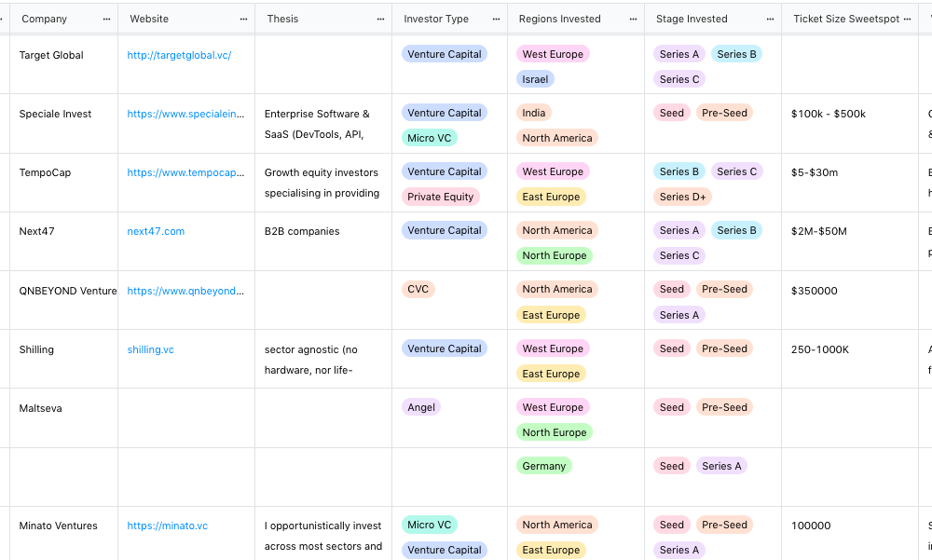Click the Minato Ventures company name
This screenshot has width=932, height=560.
pyautogui.click(x=58, y=526)
